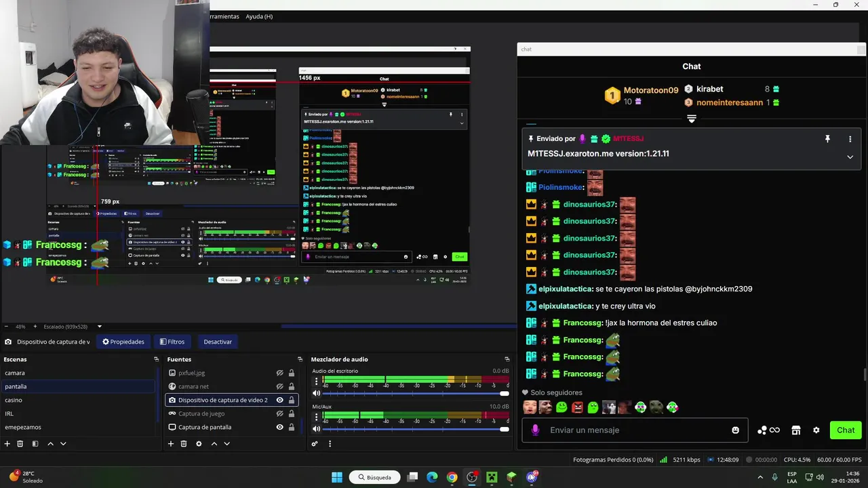Unlock the pxfuel.jpg source
The height and width of the screenshot is (488, 868).
tap(292, 373)
